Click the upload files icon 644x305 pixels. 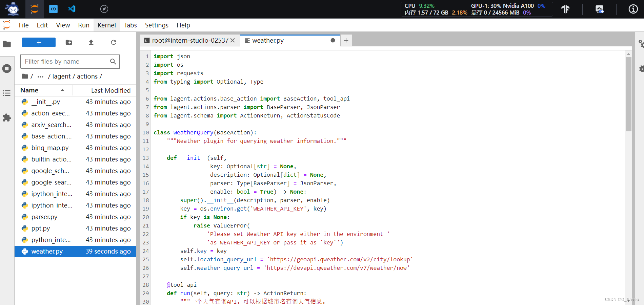(91, 42)
